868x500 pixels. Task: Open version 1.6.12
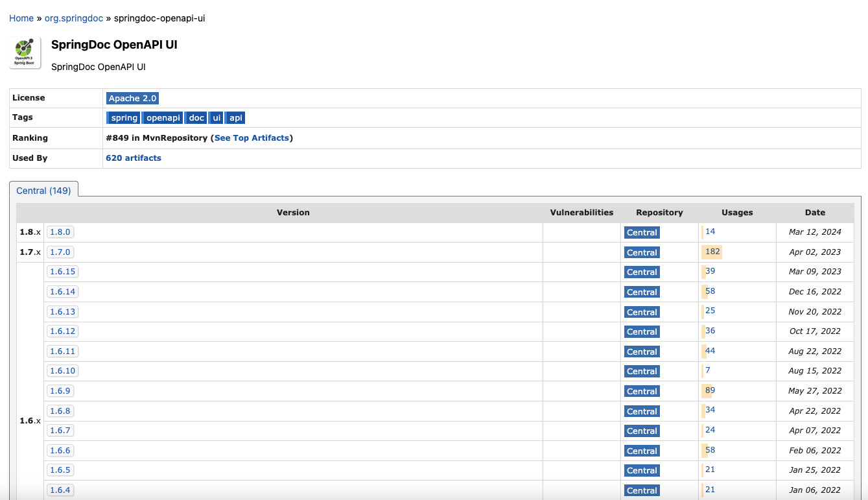pyautogui.click(x=63, y=331)
